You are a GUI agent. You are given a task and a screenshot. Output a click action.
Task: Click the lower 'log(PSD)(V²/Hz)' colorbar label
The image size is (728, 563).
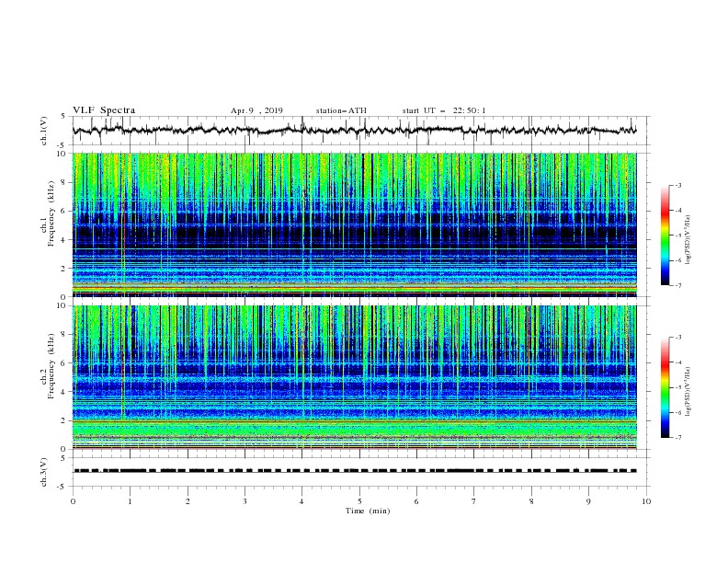point(688,392)
